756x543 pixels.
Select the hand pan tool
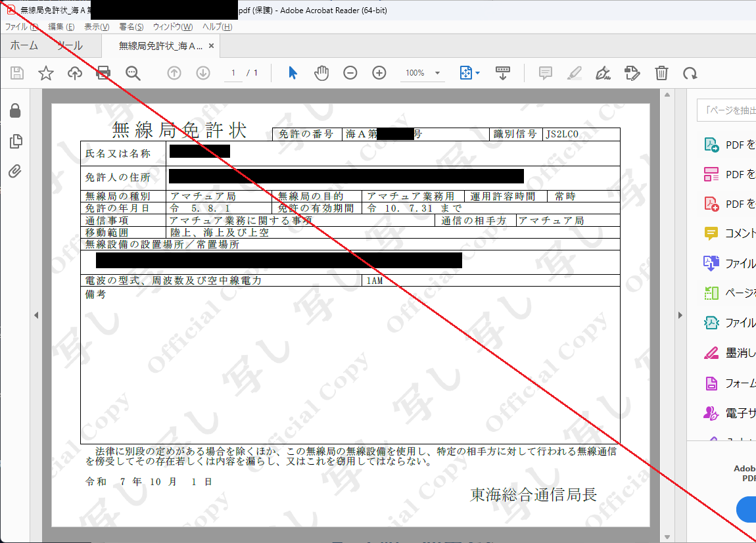tap(321, 73)
